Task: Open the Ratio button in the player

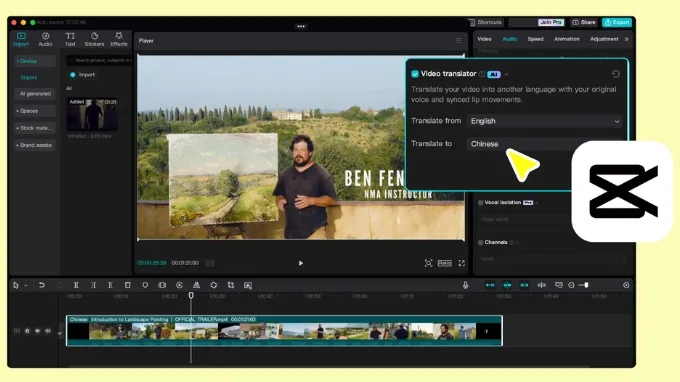Action: click(x=445, y=263)
